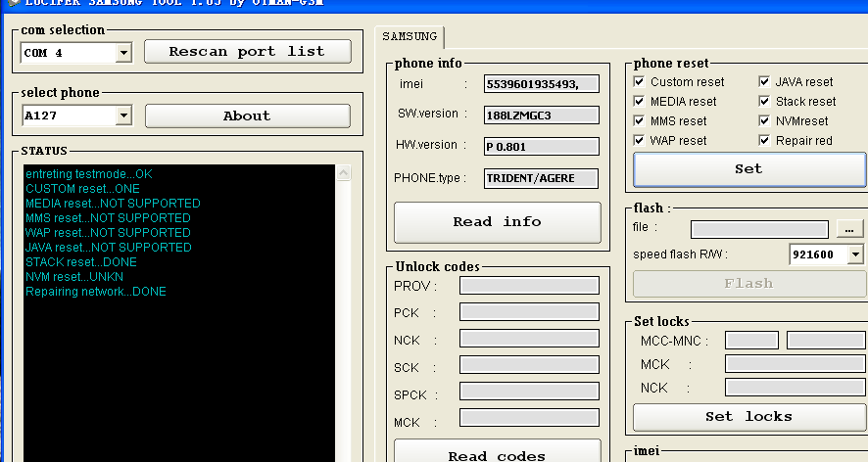Viewport: 868px width, 462px height.
Task: Switch to the SAMSUNG tab
Action: (410, 37)
